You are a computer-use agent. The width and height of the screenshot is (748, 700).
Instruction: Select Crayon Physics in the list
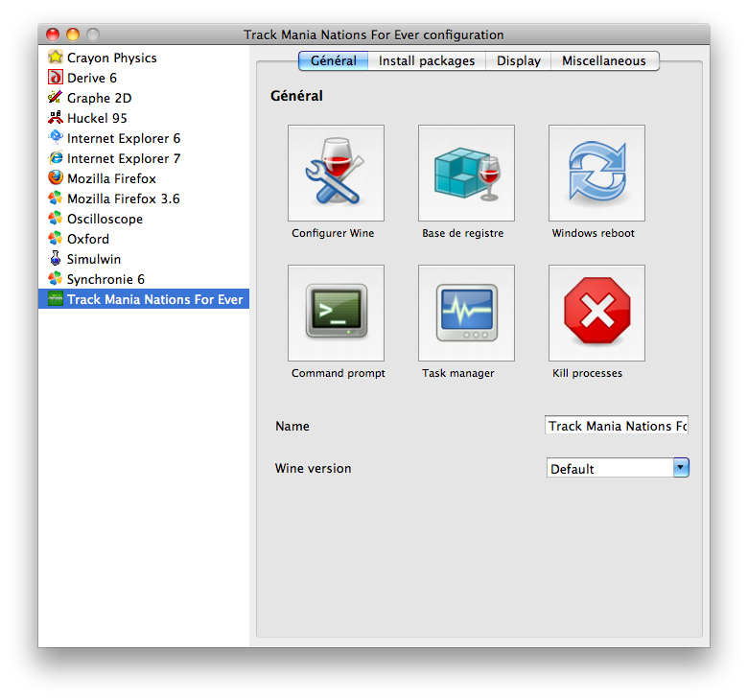144,58
